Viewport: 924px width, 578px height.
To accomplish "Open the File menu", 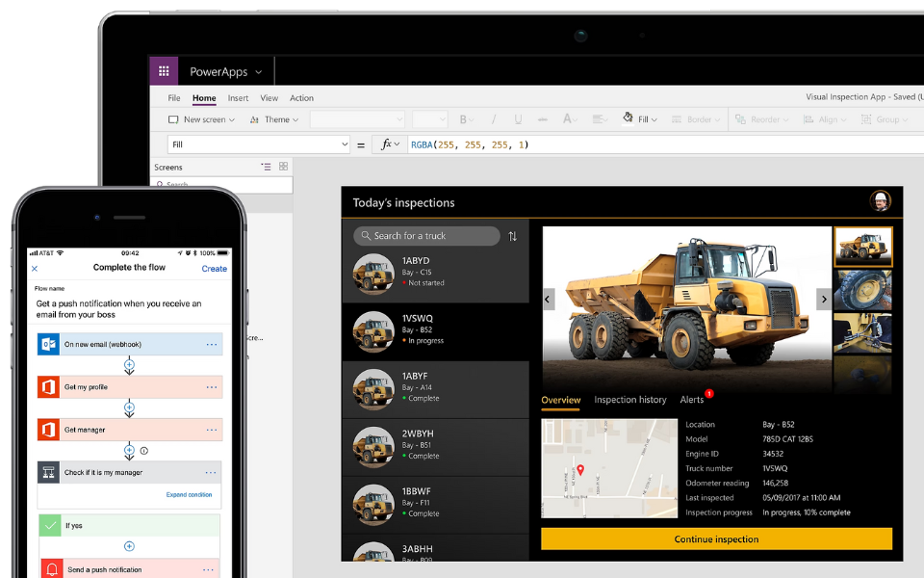I will (x=174, y=98).
